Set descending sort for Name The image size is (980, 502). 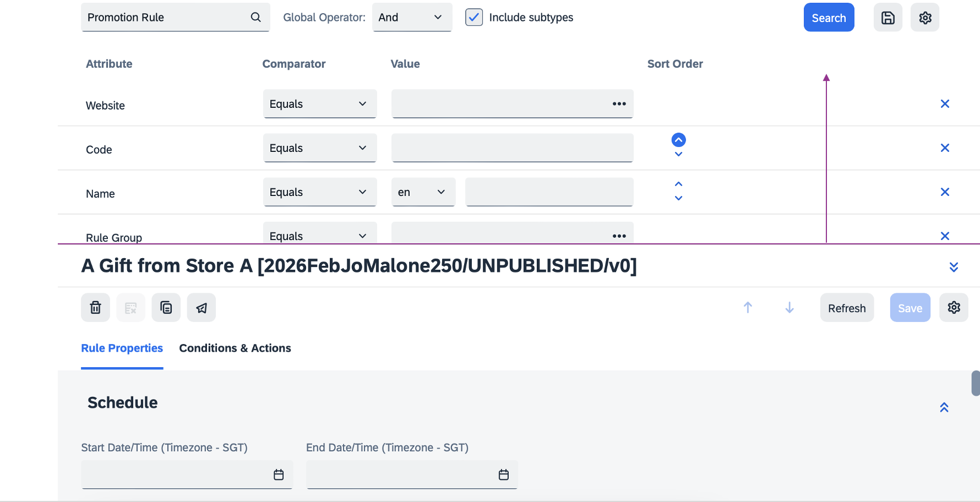click(x=678, y=198)
